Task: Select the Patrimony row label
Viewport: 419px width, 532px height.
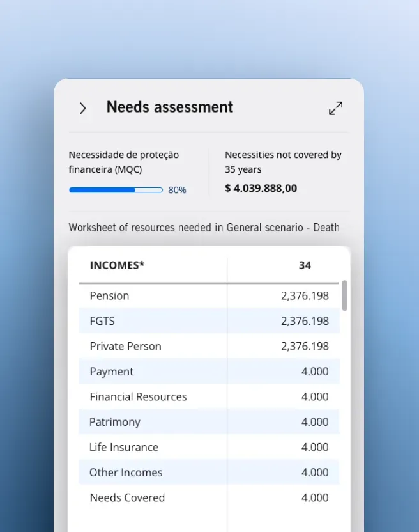Action: pyautogui.click(x=115, y=423)
